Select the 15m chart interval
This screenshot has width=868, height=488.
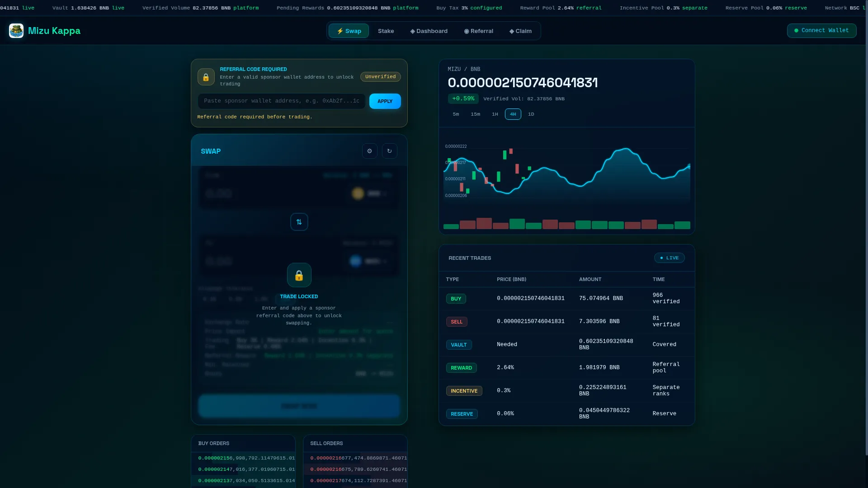coord(476,114)
